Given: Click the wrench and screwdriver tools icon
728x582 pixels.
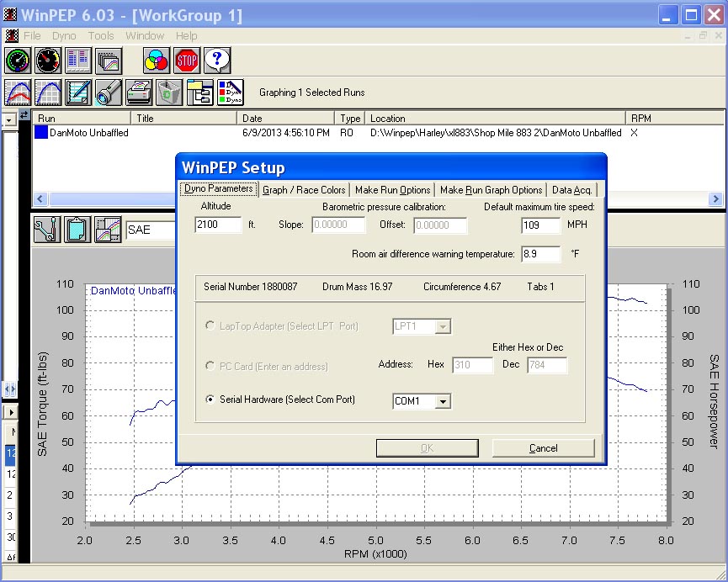Looking at the screenshot, I should click(47, 229).
